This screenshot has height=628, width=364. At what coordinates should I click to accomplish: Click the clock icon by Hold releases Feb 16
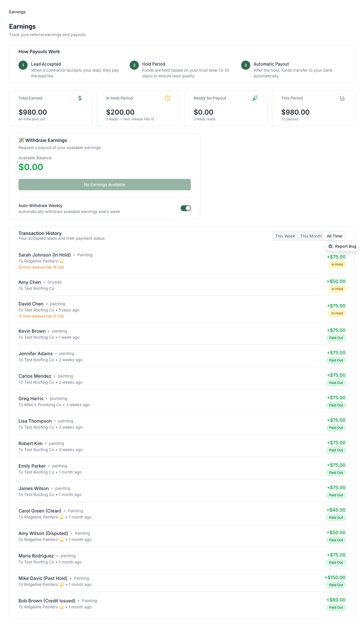tap(20, 267)
